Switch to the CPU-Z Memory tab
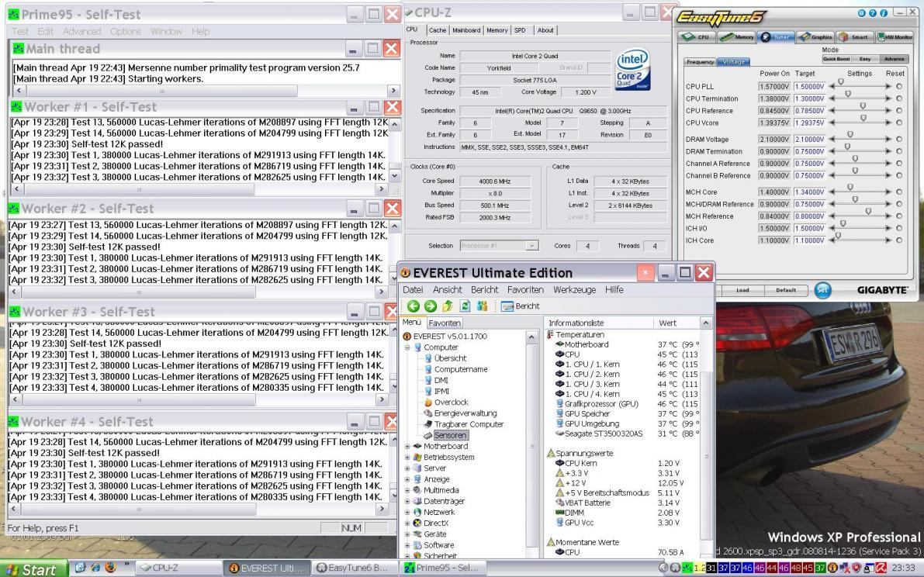The image size is (924, 577). pos(497,30)
